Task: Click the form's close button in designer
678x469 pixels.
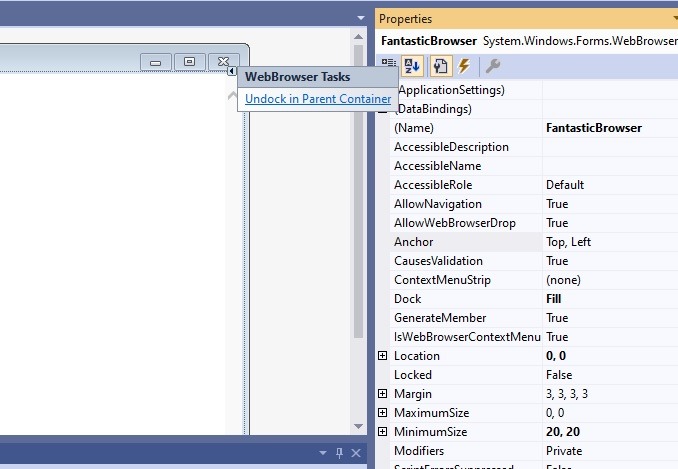Action: [x=224, y=62]
